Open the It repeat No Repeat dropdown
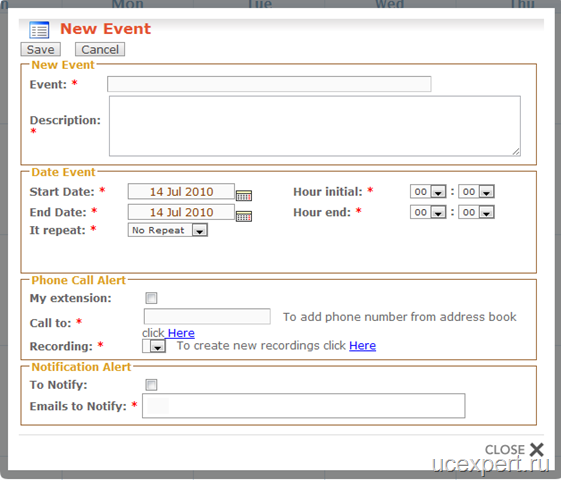Image resolution: width=561 pixels, height=480 pixels. [x=167, y=230]
